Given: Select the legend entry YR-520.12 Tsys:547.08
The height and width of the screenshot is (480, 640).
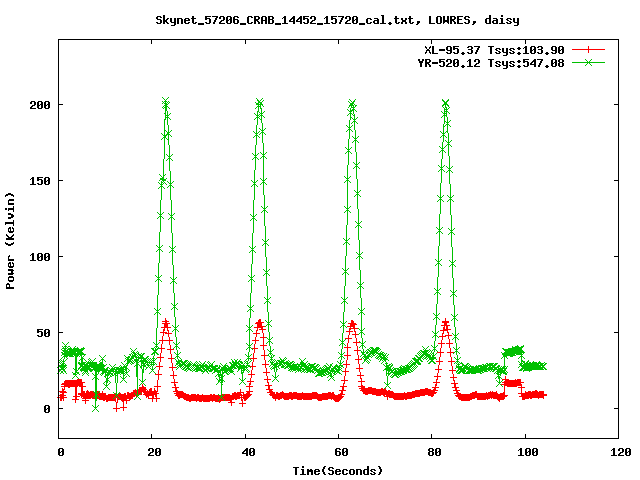Looking at the screenshot, I should [491, 63].
